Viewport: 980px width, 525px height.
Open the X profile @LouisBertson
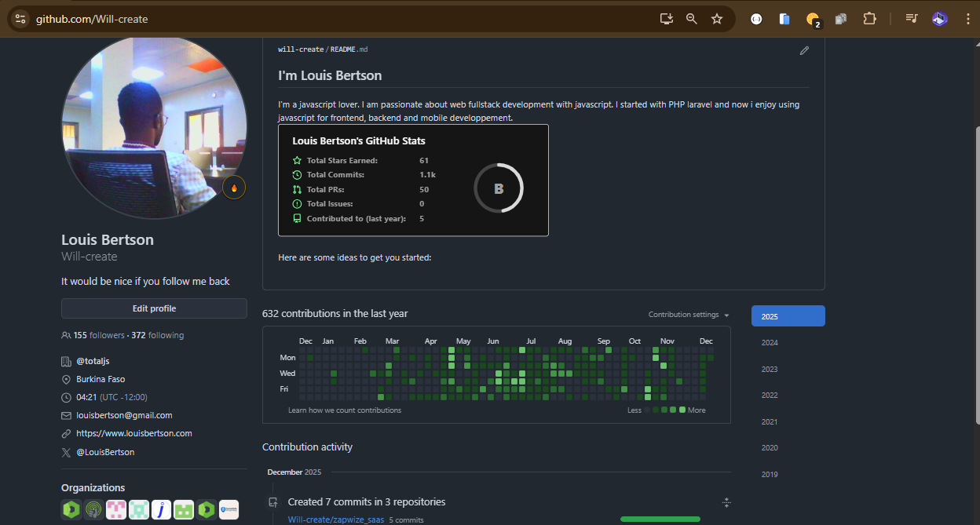pyautogui.click(x=105, y=452)
